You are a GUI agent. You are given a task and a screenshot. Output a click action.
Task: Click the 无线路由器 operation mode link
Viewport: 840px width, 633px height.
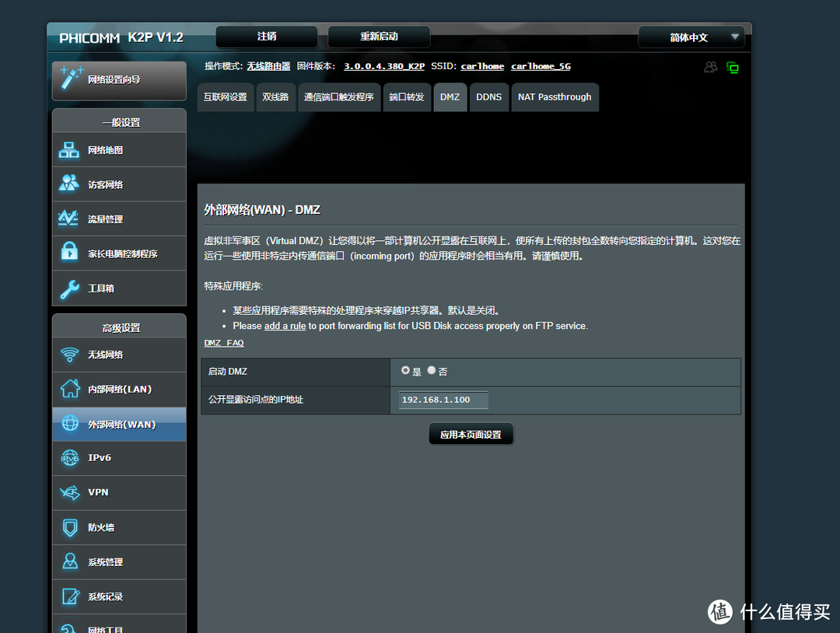click(268, 66)
